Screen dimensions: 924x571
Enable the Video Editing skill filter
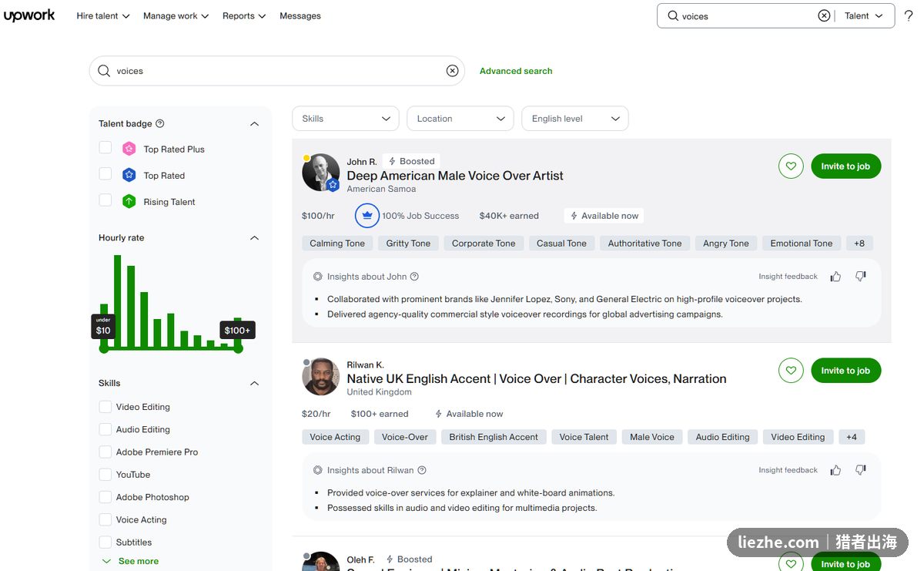(105, 407)
